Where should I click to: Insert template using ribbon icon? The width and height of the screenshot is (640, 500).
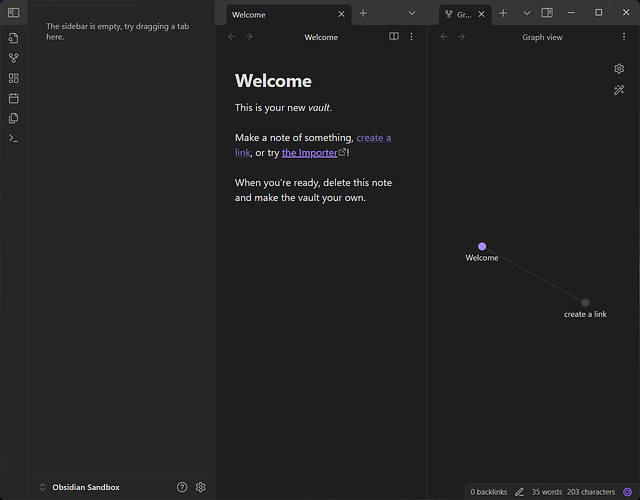click(x=13, y=118)
